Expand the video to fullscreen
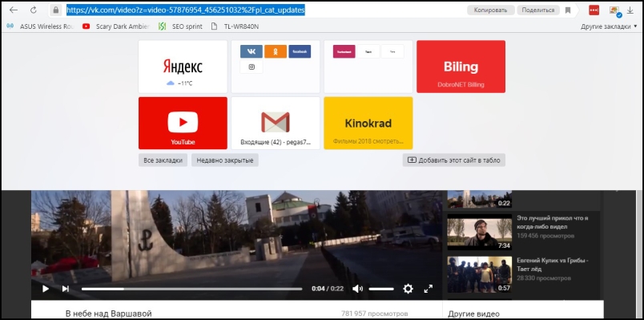644x320 pixels. tap(429, 289)
